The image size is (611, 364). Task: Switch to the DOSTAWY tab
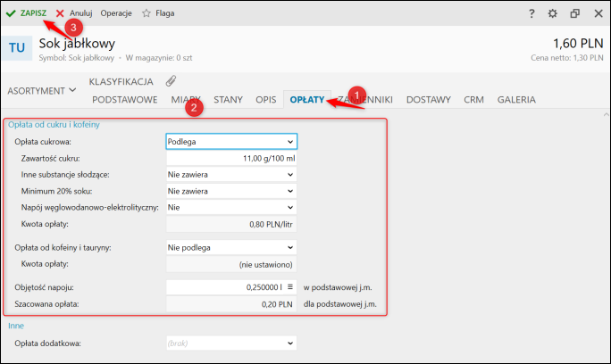pos(428,100)
